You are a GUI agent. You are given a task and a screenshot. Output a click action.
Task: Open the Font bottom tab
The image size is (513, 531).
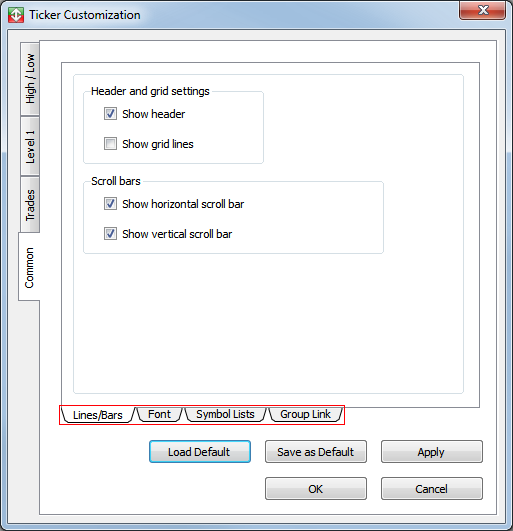point(159,414)
